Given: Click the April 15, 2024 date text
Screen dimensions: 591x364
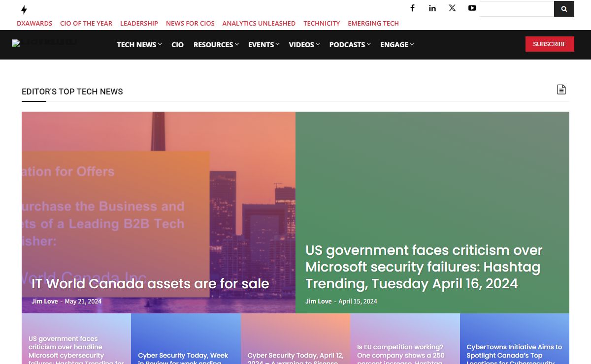Looking at the screenshot, I should pos(358,301).
